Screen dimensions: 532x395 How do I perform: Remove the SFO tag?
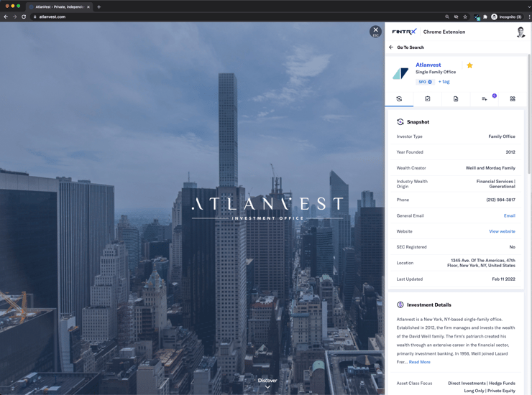(x=430, y=82)
